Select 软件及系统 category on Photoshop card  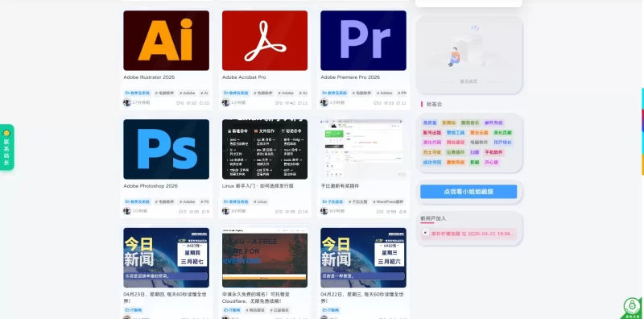[x=138, y=202]
